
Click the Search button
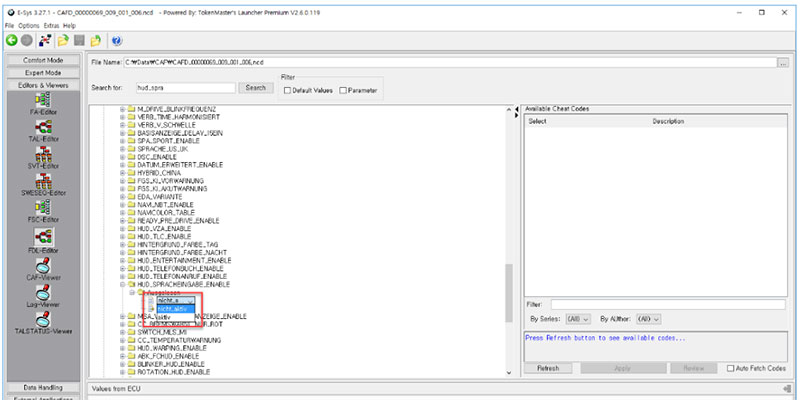[x=256, y=88]
